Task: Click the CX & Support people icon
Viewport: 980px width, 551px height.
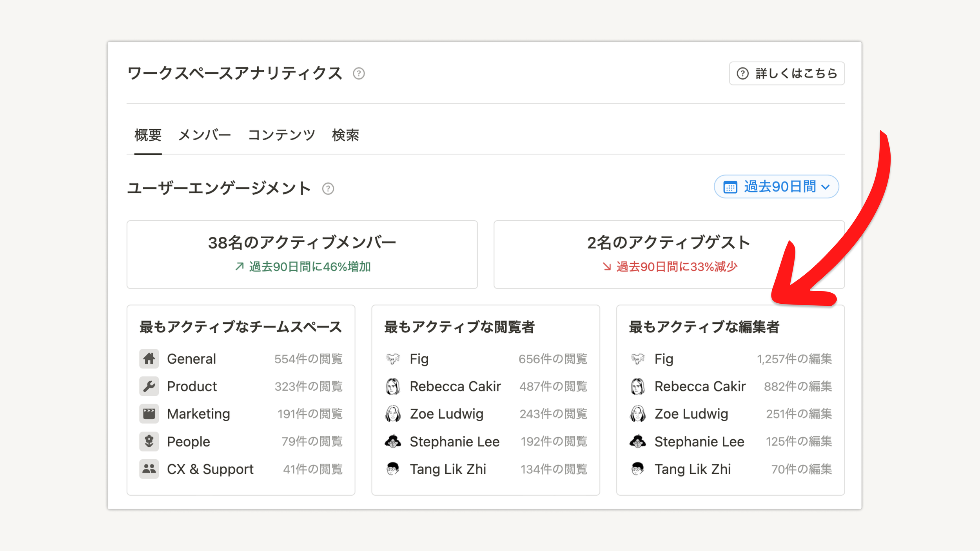Action: (149, 469)
